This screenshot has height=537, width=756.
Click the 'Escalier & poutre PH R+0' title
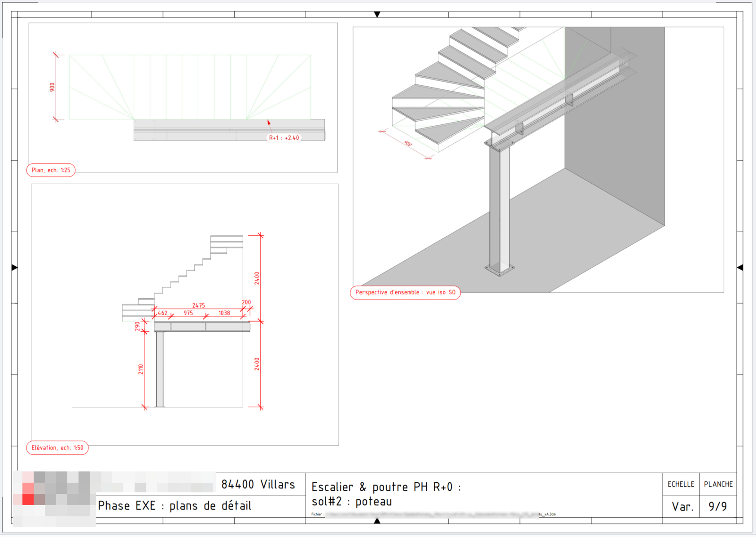click(386, 487)
